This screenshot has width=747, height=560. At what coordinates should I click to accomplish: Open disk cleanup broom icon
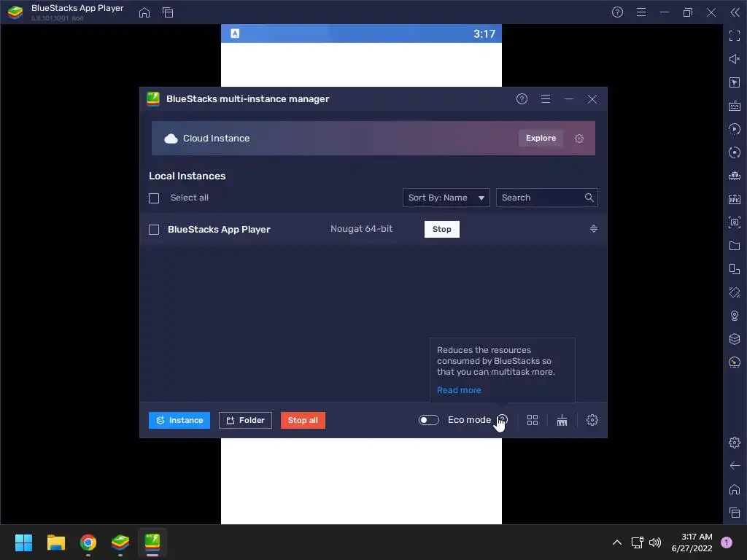pyautogui.click(x=562, y=420)
